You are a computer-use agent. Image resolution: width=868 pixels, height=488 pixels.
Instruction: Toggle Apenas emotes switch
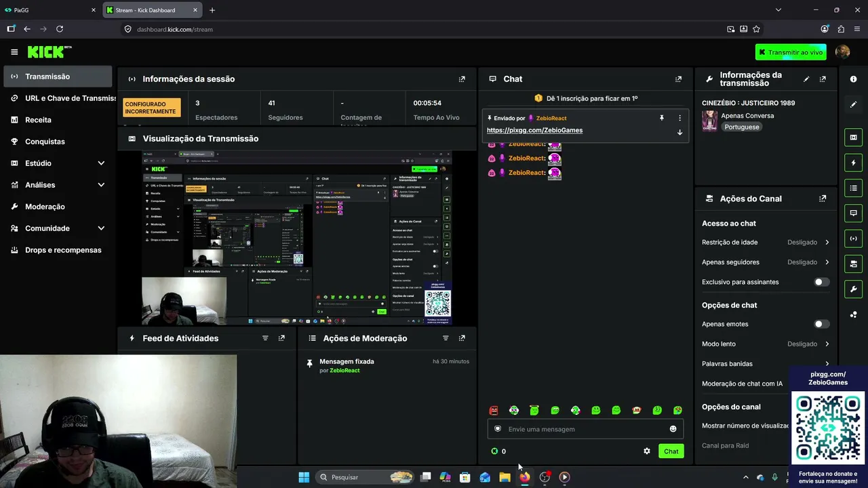point(821,324)
